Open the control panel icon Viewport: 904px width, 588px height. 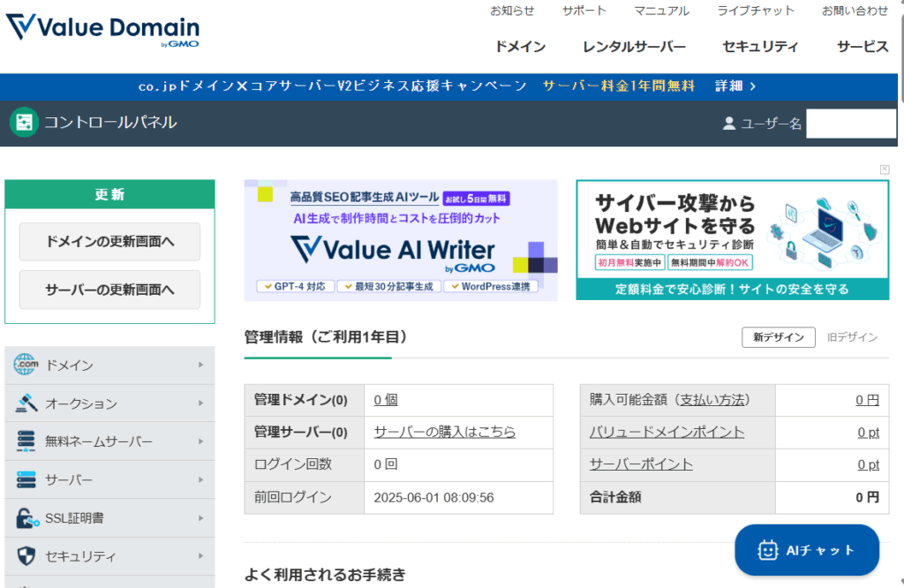(x=24, y=122)
